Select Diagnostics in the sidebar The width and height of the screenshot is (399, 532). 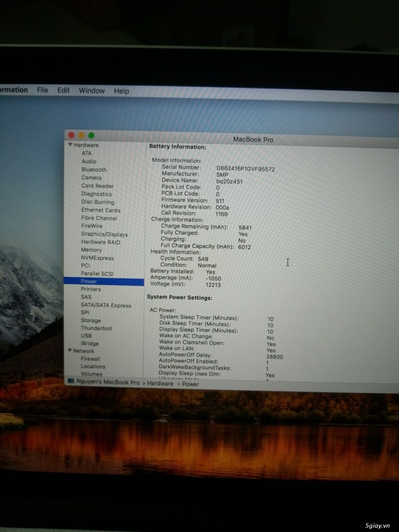pos(96,194)
